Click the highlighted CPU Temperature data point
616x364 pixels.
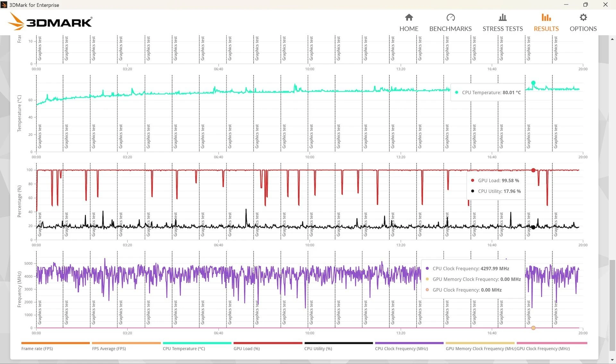(x=533, y=83)
